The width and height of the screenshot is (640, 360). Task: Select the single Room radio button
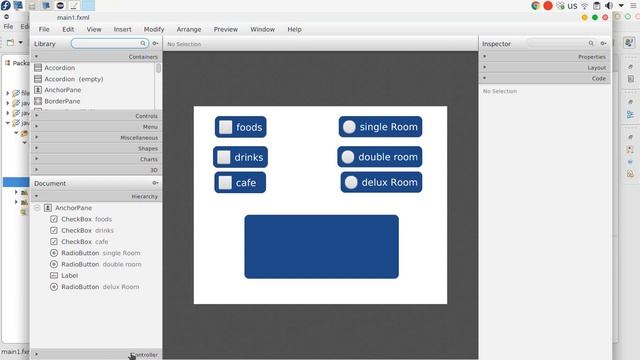pyautogui.click(x=349, y=127)
